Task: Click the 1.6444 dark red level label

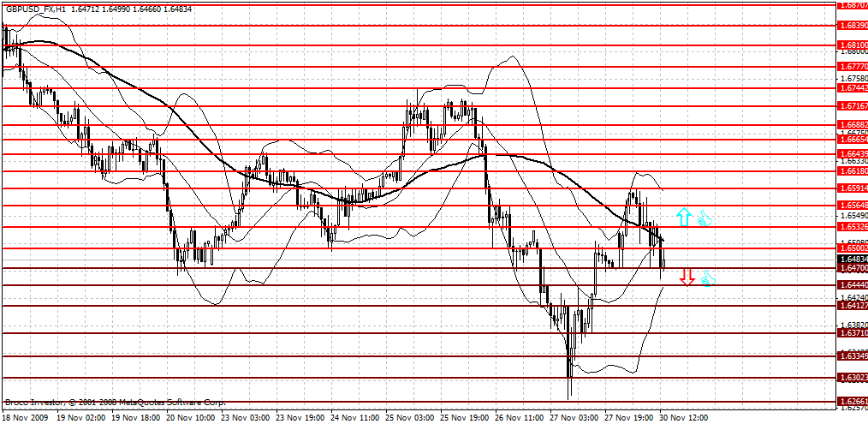Action: [x=853, y=285]
